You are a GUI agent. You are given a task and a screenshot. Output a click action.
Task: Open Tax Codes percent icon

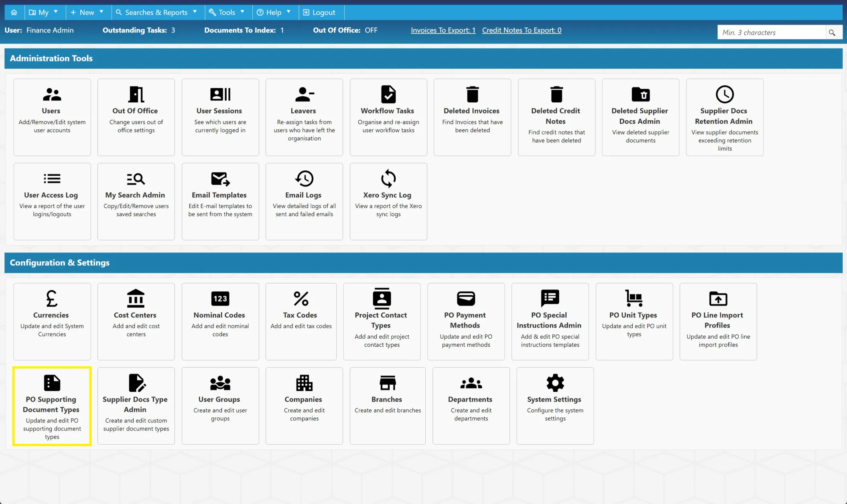coord(301,299)
